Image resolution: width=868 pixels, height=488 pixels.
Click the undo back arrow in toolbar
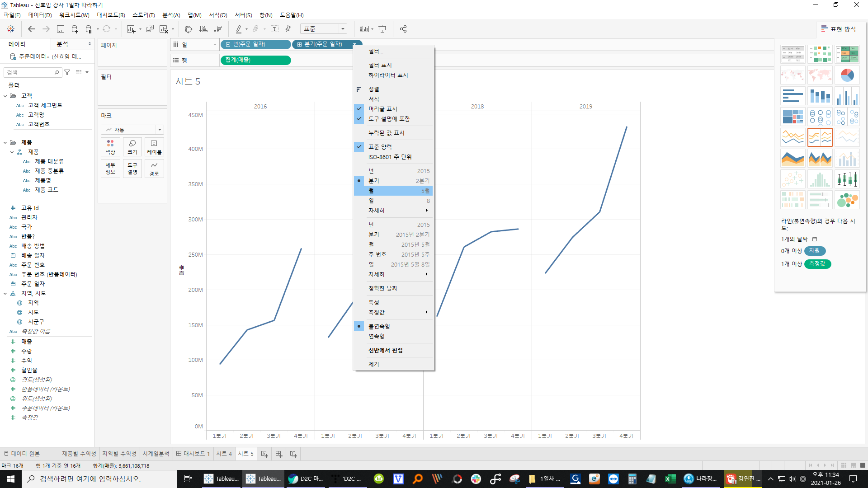click(32, 29)
